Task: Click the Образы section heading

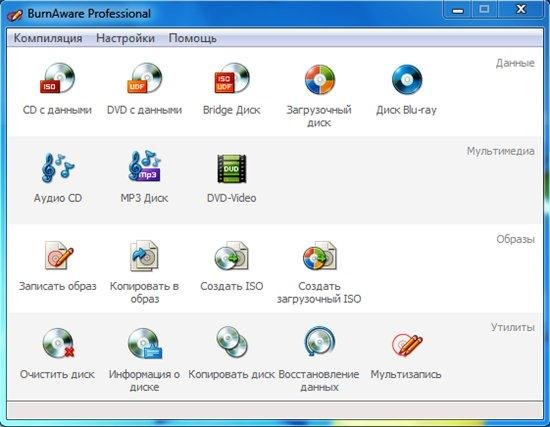Action: click(x=515, y=239)
